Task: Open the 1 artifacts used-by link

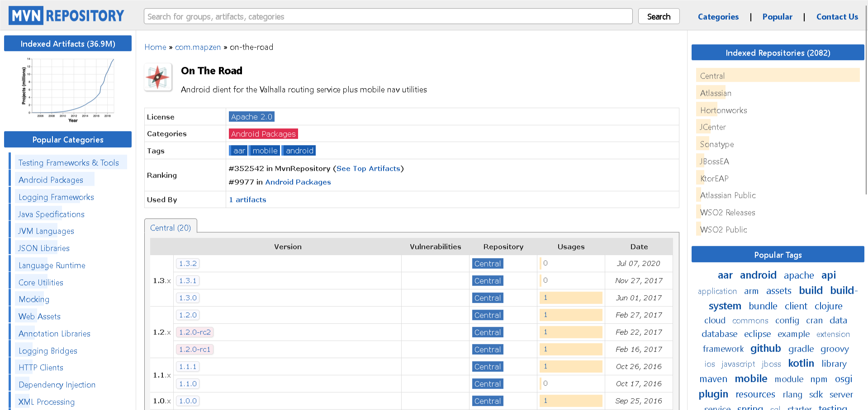Action: (247, 200)
